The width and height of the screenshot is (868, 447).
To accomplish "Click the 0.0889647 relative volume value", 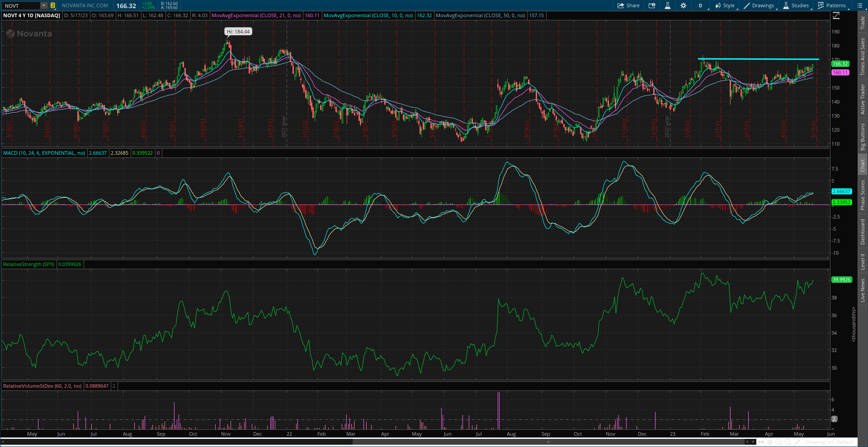I will click(97, 386).
